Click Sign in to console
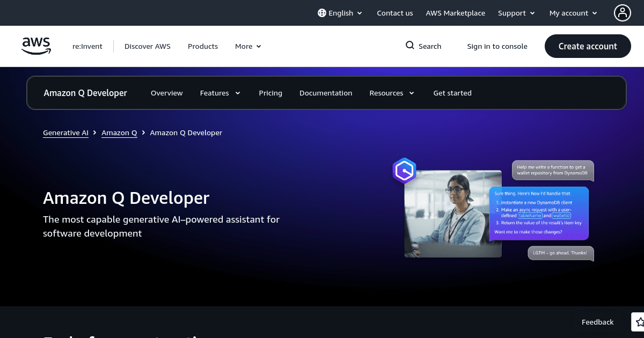This screenshot has height=338, width=644. tap(497, 46)
